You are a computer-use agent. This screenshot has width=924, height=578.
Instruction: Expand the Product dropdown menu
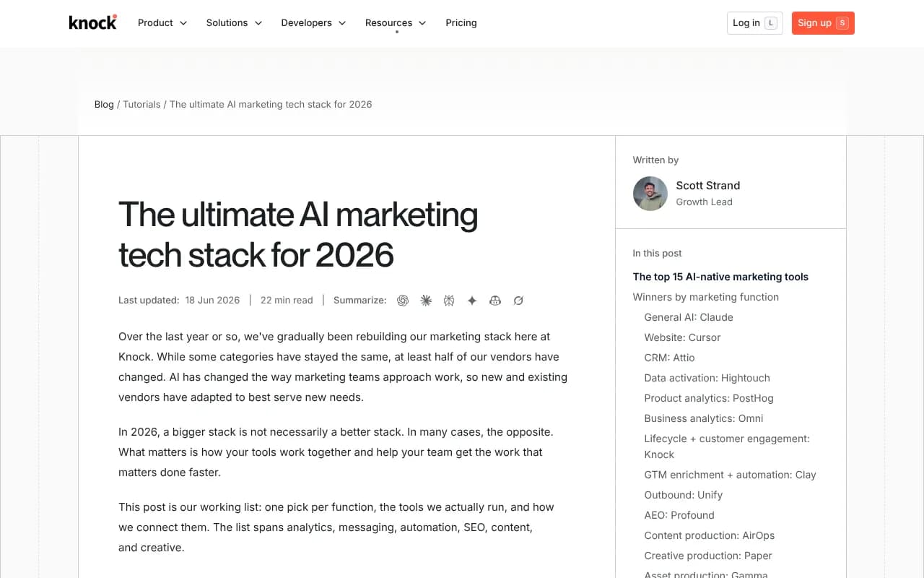tap(162, 23)
